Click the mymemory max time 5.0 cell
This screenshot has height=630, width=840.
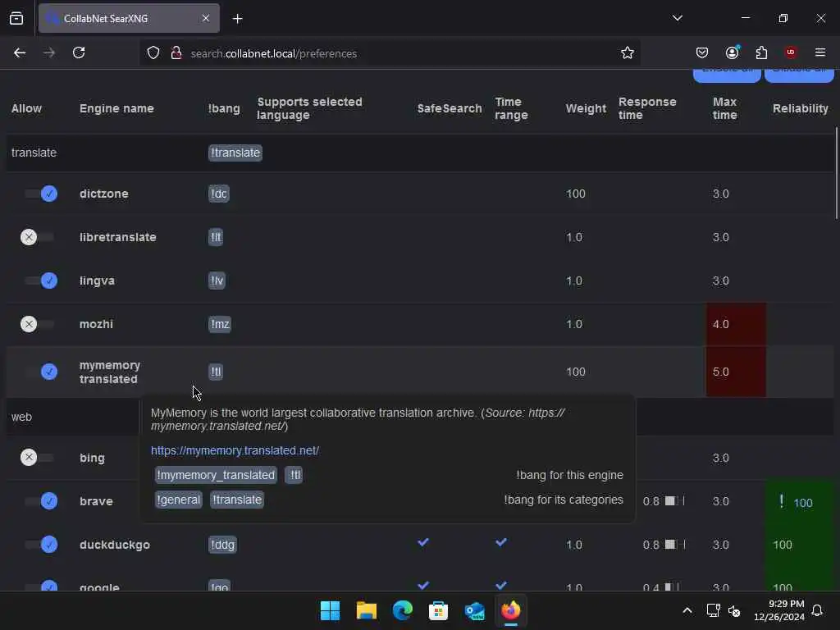(x=736, y=372)
